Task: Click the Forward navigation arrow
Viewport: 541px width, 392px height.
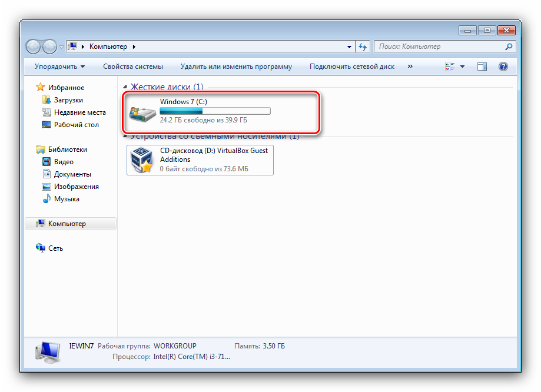Action: (x=49, y=46)
